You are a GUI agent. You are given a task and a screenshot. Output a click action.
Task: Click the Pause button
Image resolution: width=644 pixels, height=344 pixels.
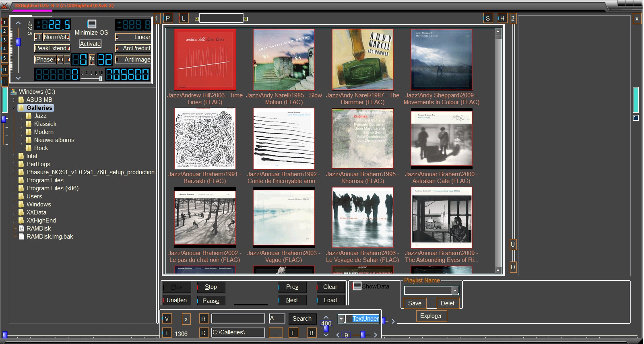tap(211, 301)
